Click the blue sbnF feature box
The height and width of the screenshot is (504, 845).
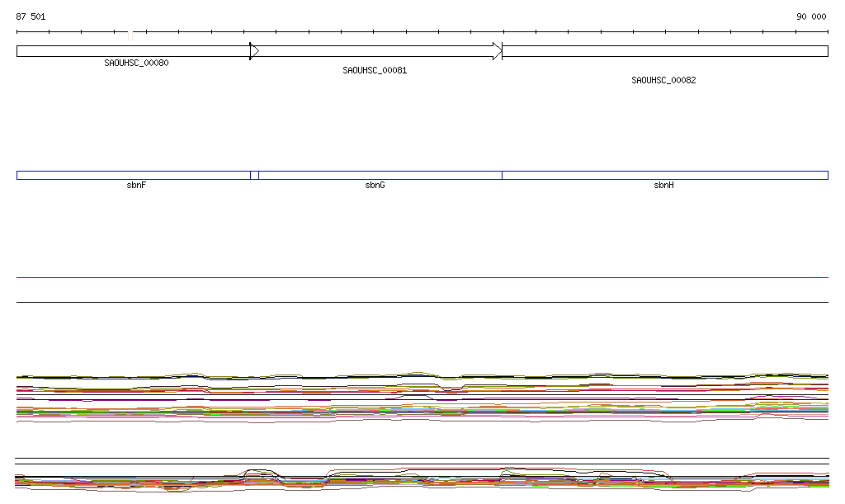tap(132, 175)
